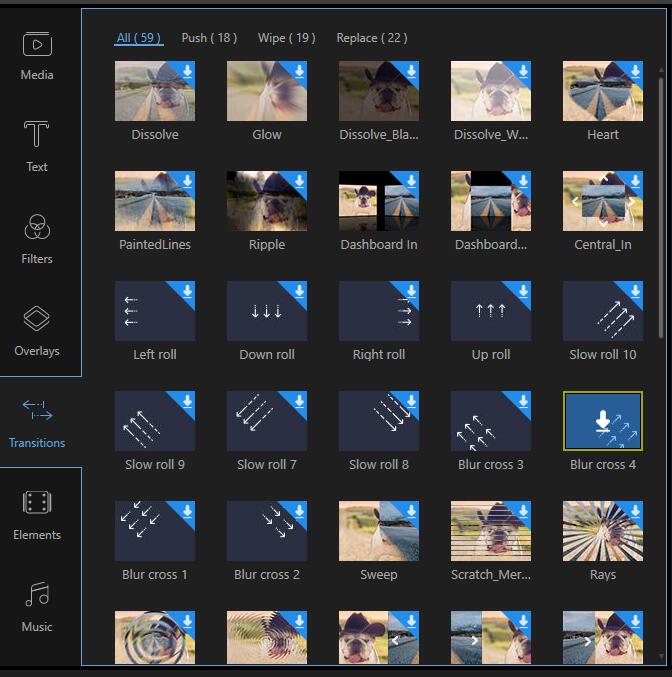Screen dimensions: 672x677
Task: Click the "Blur cross 3" label text
Action: (x=491, y=465)
